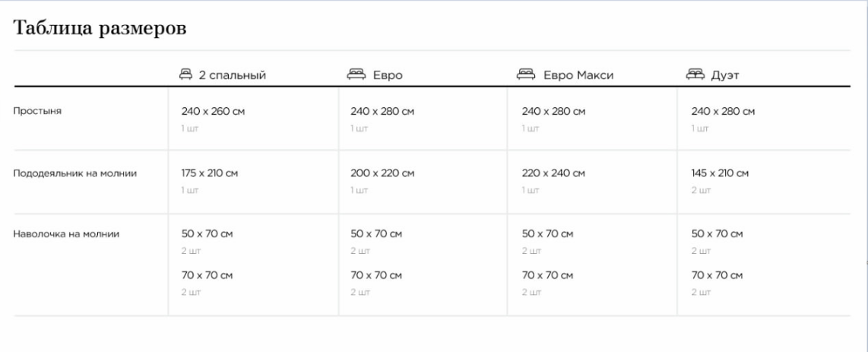Viewport: 868px width, 352px height.
Task: Click the Пододеяльник на молнии row label
Action: click(74, 173)
